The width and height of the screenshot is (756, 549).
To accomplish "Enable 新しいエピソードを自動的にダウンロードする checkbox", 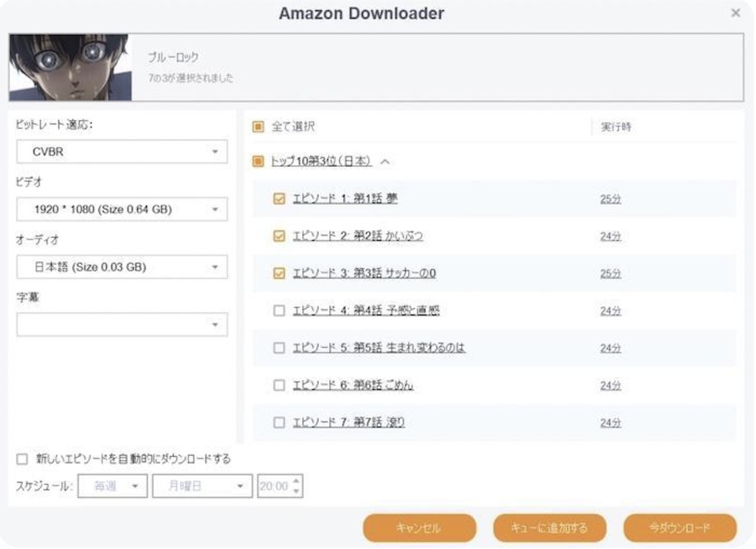I will click(22, 459).
